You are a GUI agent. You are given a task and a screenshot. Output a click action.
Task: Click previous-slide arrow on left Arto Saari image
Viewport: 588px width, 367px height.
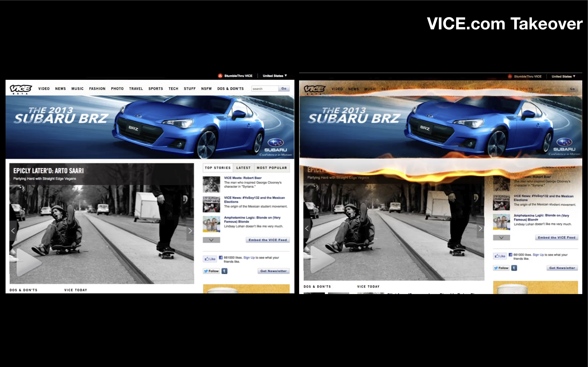(x=13, y=231)
